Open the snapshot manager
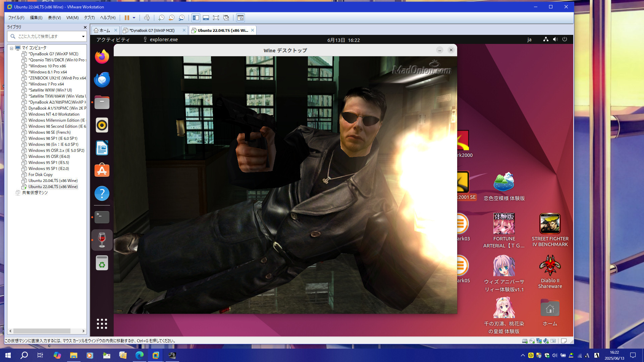Image resolution: width=644 pixels, height=362 pixels. pos(181,18)
